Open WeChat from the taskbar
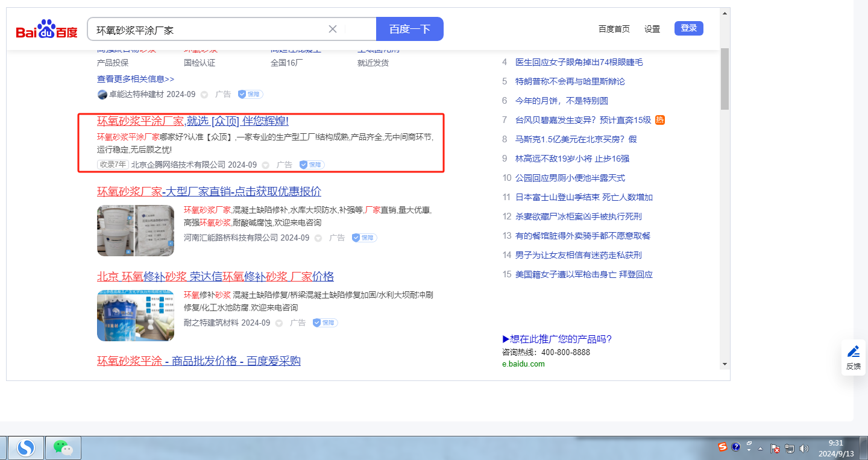868x460 pixels. [x=63, y=447]
